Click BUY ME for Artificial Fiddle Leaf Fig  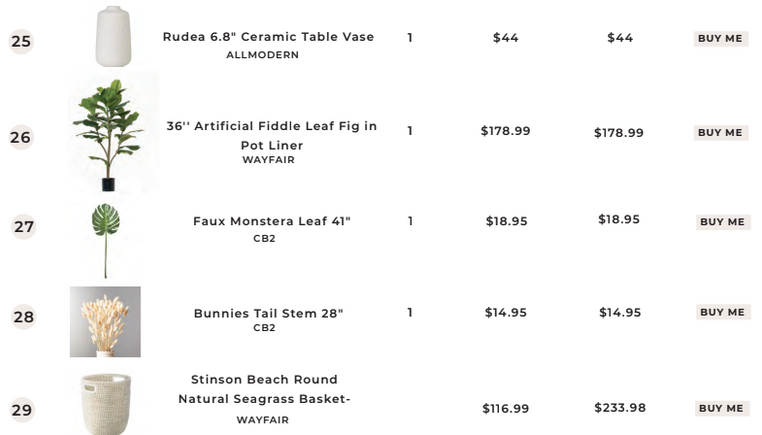pos(720,132)
